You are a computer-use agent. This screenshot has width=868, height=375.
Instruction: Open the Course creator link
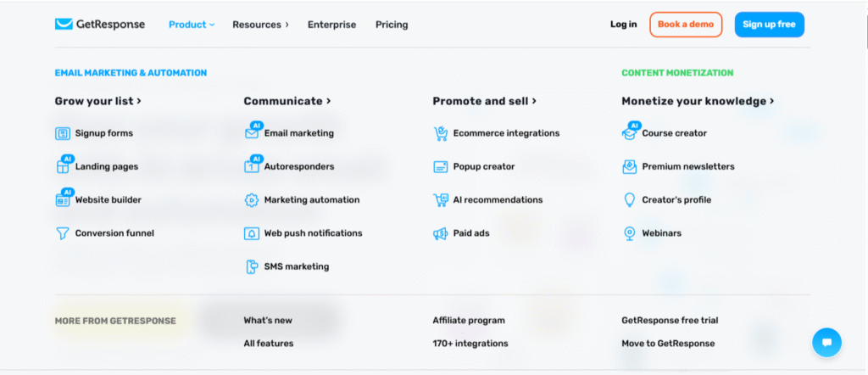coord(674,133)
